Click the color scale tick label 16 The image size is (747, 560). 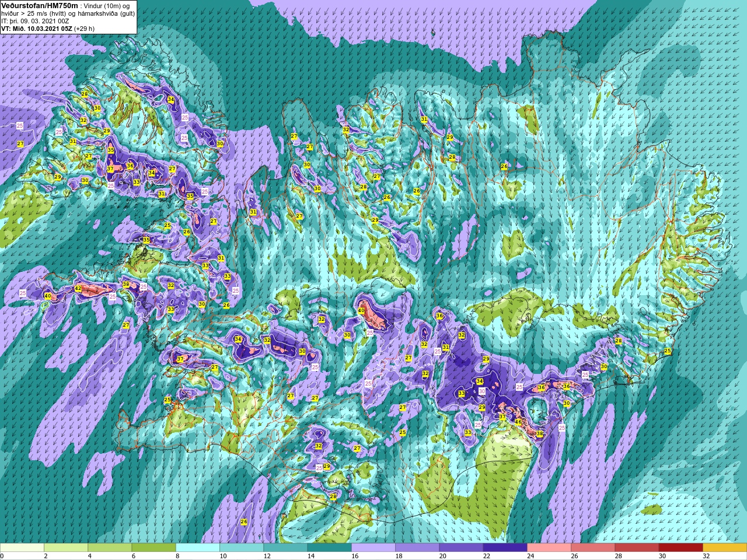coord(355,556)
